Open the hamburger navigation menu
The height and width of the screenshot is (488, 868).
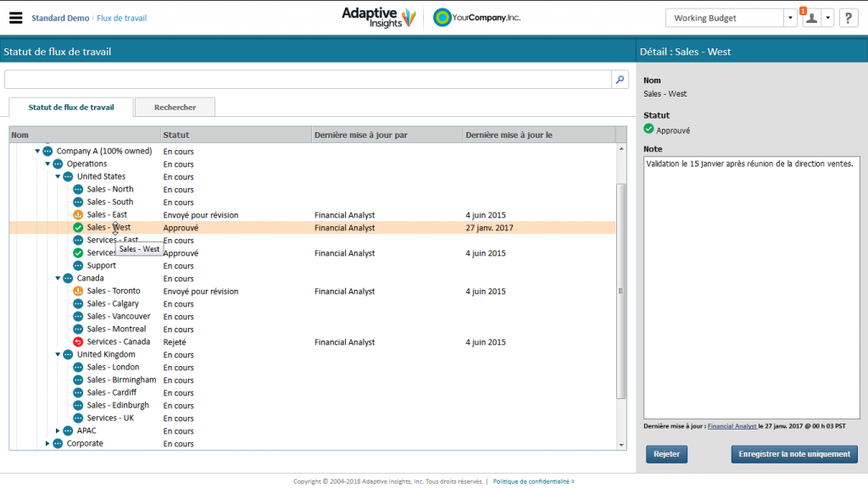[15, 16]
